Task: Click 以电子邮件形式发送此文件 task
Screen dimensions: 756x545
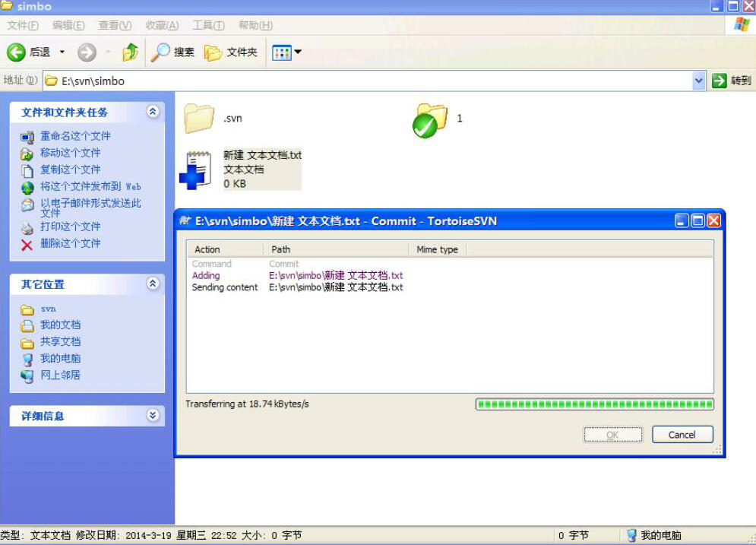Action: click(x=90, y=208)
